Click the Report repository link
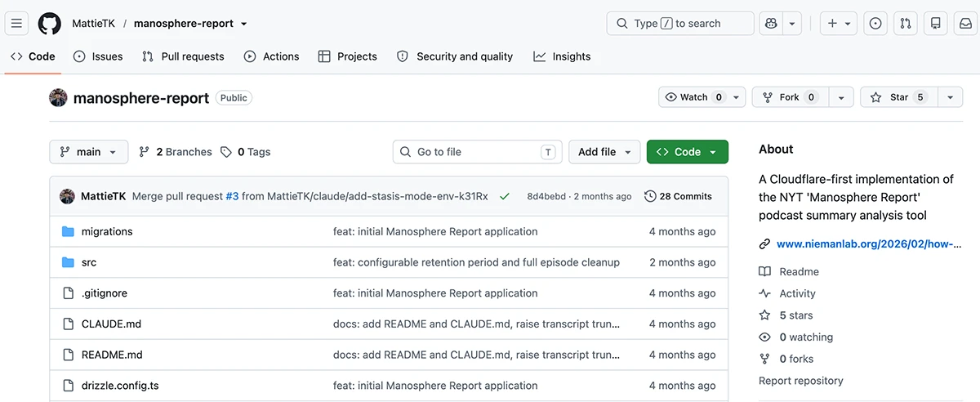This screenshot has width=980, height=402. [x=801, y=381]
